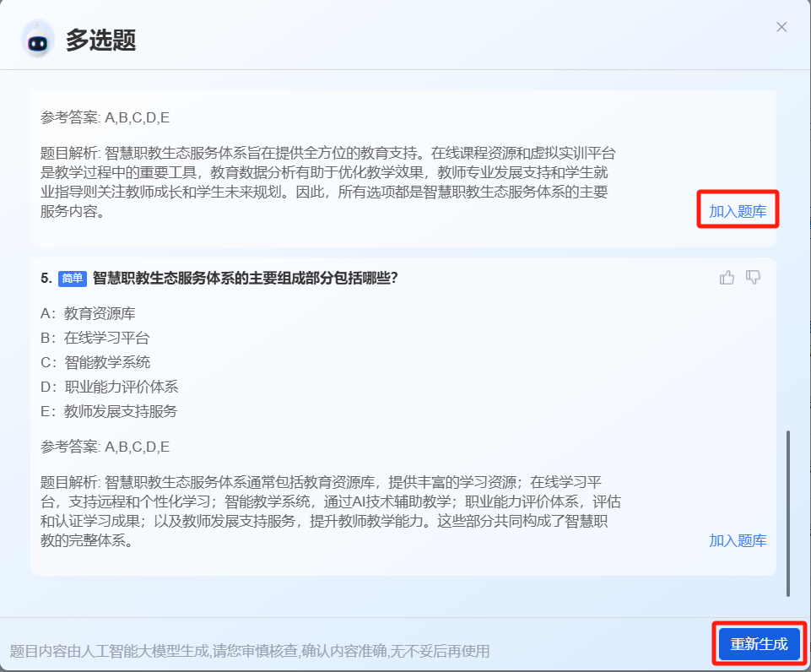Add question 4 via upper 加入题库 link
This screenshot has width=811, height=672.
pyautogui.click(x=738, y=211)
